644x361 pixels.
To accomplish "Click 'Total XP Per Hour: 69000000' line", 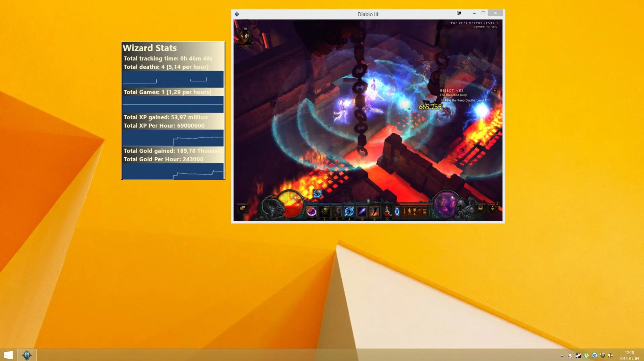I will [x=164, y=126].
